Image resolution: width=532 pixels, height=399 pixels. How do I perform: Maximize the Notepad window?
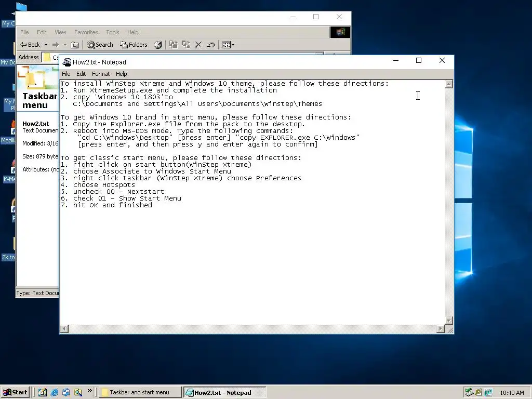coord(419,60)
